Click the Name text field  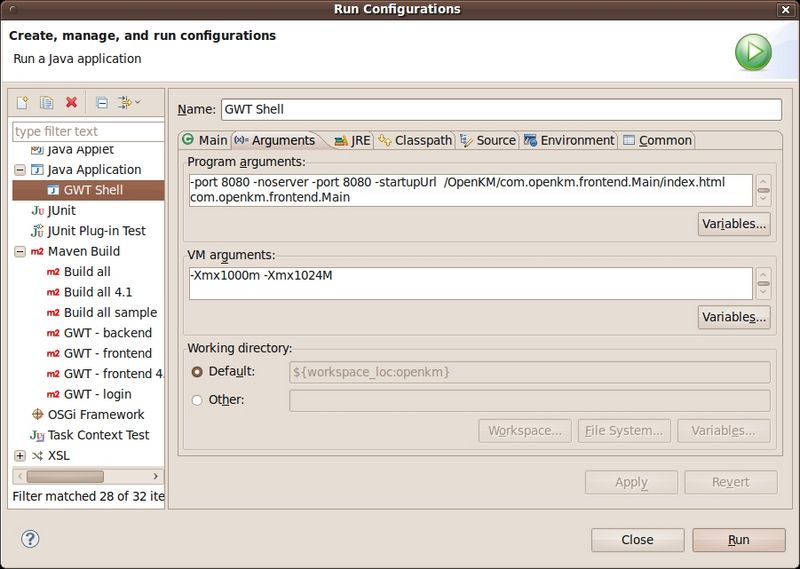pyautogui.click(x=501, y=109)
